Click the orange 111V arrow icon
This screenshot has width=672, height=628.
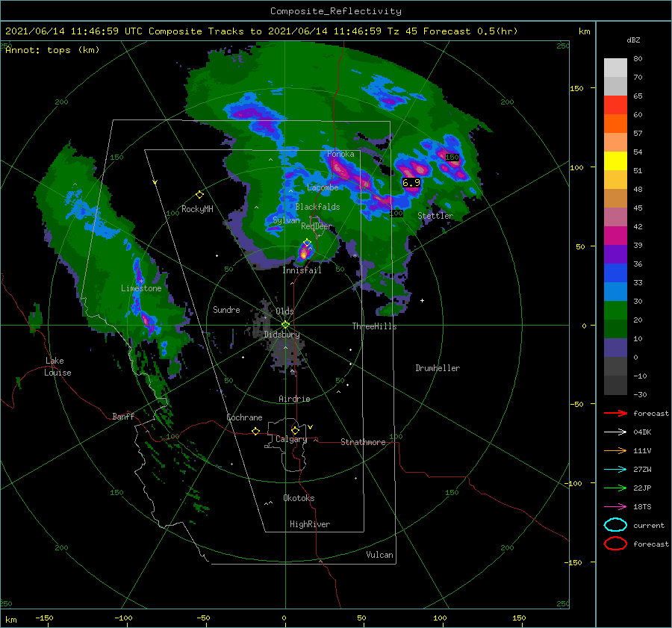click(615, 450)
